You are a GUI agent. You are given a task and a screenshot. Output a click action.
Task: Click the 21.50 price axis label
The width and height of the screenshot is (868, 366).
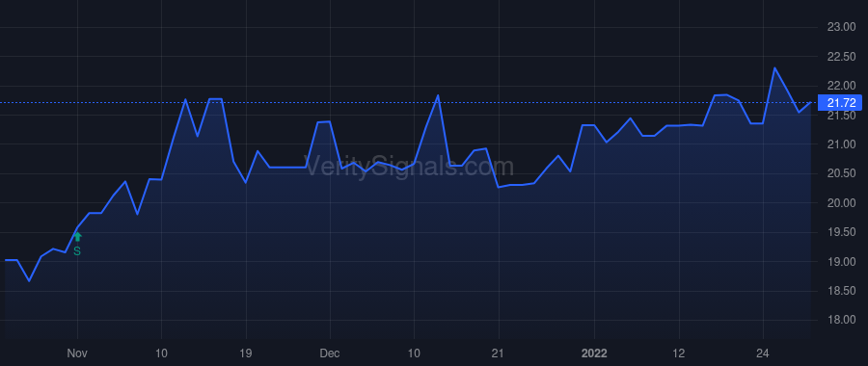pos(840,115)
